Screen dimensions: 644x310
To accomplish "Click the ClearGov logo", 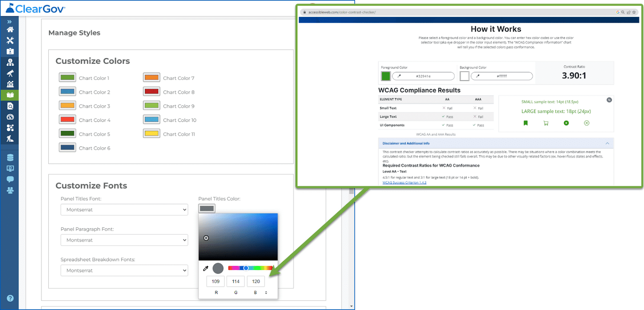I will 35,8.
